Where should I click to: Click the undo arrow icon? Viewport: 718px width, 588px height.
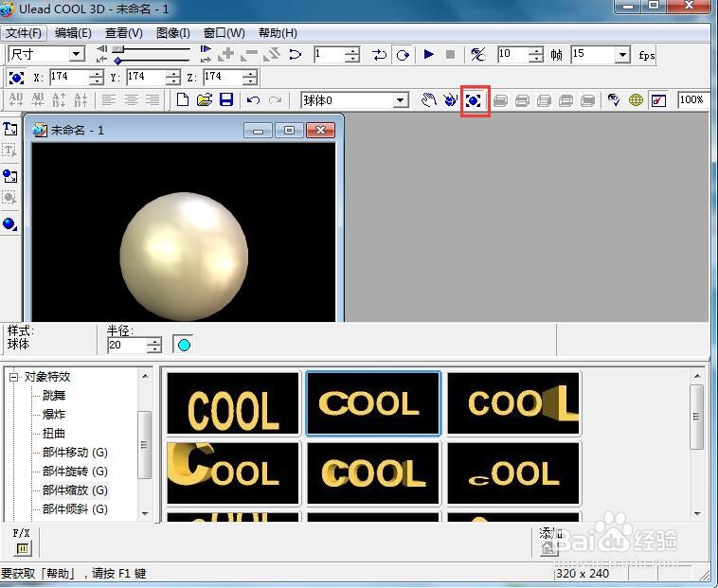pos(253,99)
